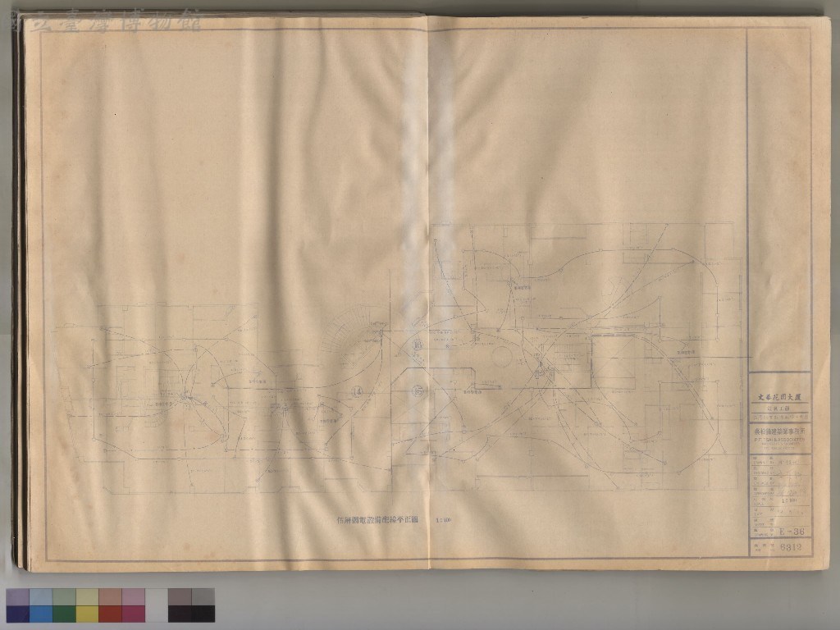Click the circled number 16 on the plan
This screenshot has height=630, width=840.
click(x=418, y=345)
